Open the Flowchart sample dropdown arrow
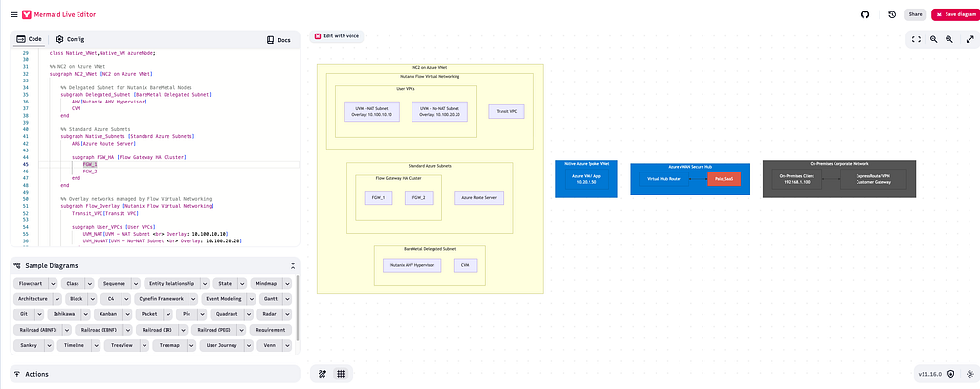Viewport: 980px width, 389px height. coord(53,284)
